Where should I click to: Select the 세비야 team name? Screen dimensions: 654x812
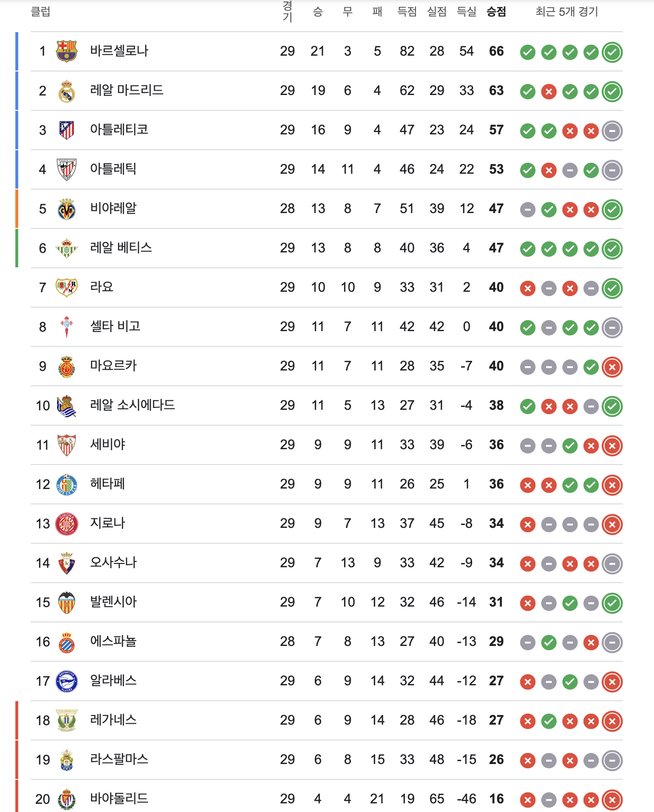[108, 444]
